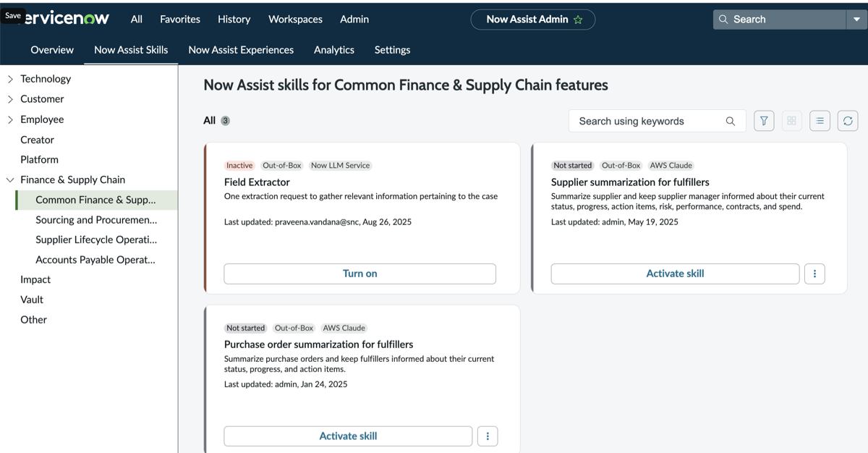Select Supplier Lifecycle Operati... in sidebar

click(x=96, y=240)
